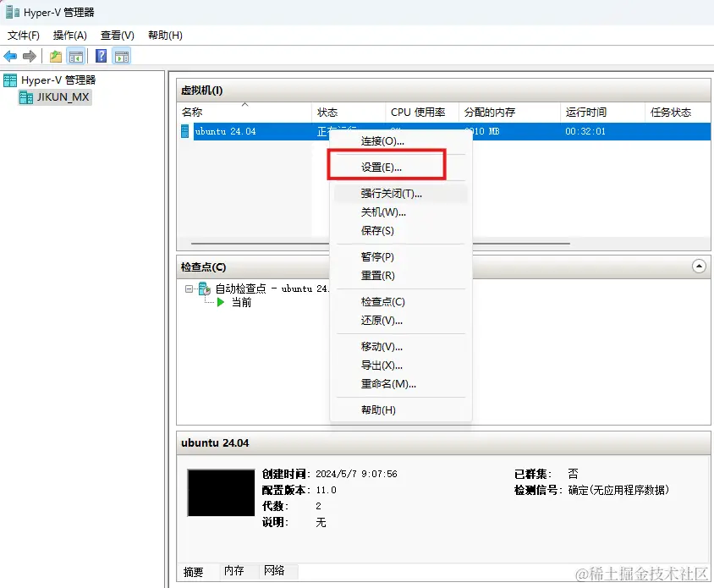The image size is (714, 588).
Task: Choose 保存(S) from context menu
Action: click(x=401, y=231)
